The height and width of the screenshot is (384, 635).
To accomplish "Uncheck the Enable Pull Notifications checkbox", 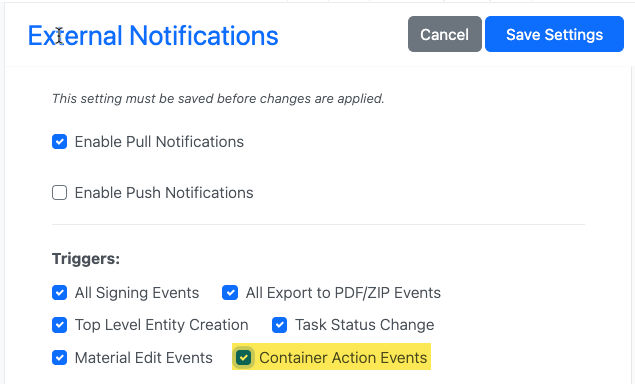I will (x=60, y=142).
